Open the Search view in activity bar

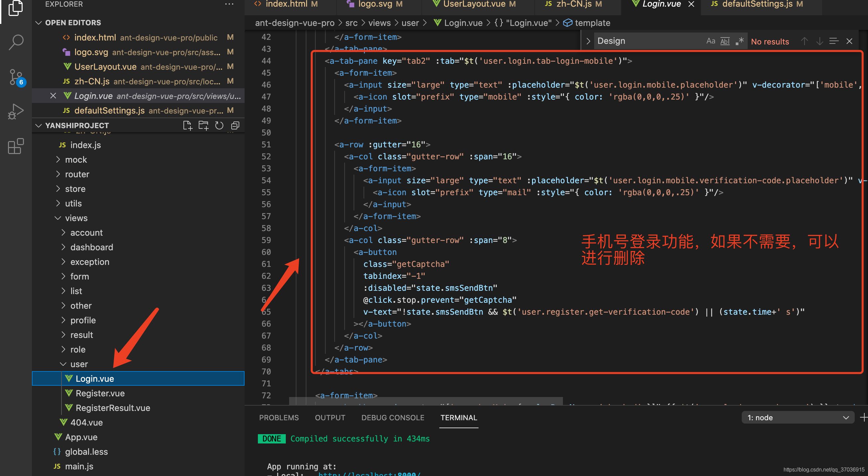click(x=16, y=42)
